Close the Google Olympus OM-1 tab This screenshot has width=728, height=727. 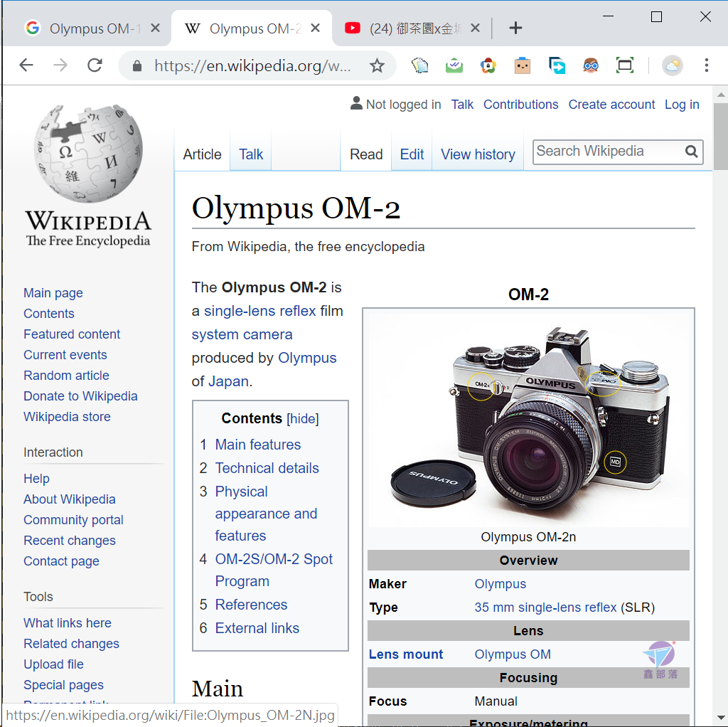[x=156, y=28]
